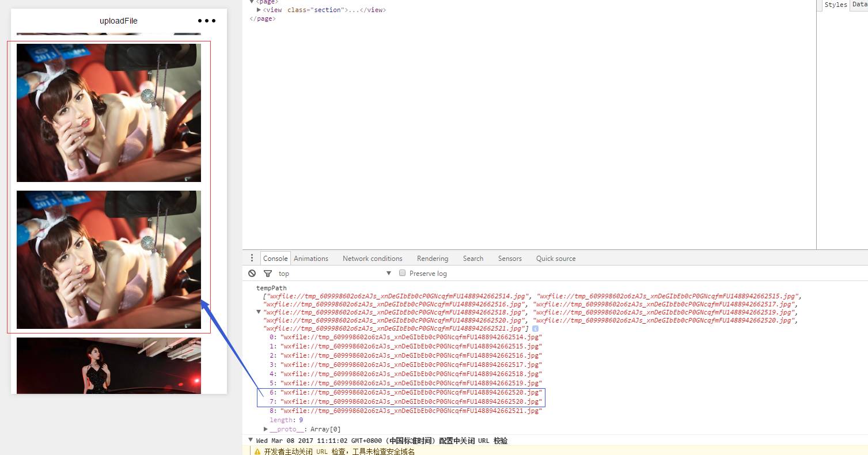Expand the __proto__ Array entry

point(266,429)
